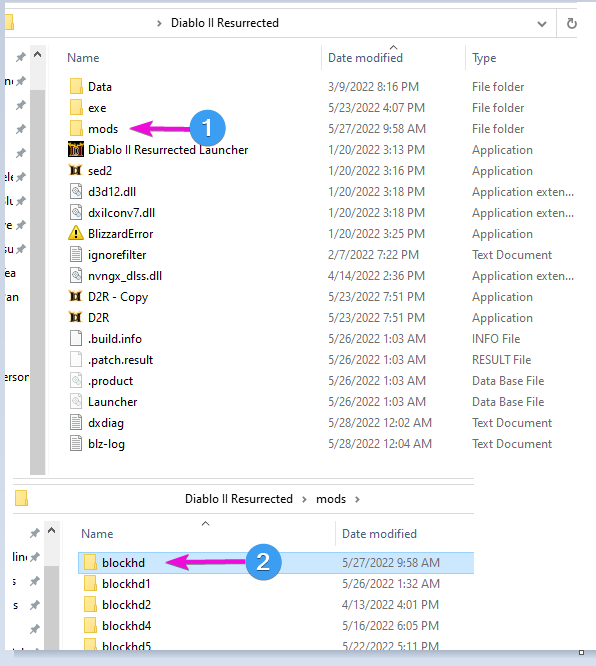The width and height of the screenshot is (596, 666).
Task: Click the D2R application icon
Action: (x=76, y=317)
